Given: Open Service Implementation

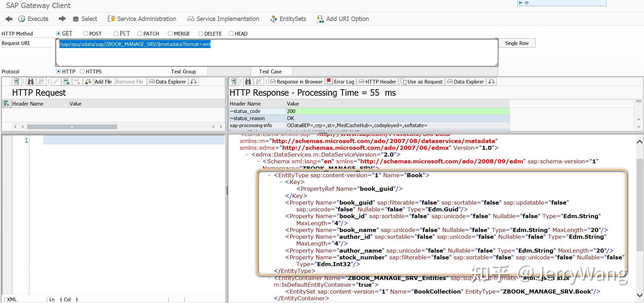Looking at the screenshot, I should point(223,19).
